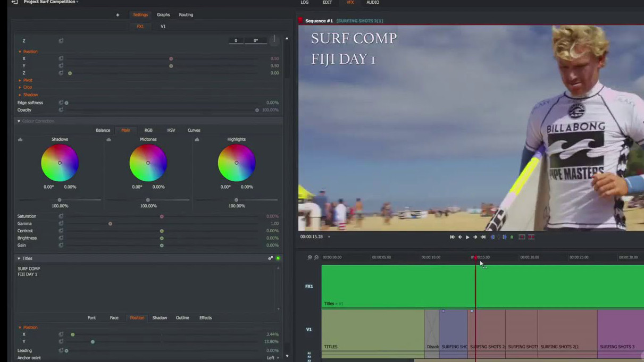Open Titles effect settings gear icon
Screen dimensions: 644x362
pyautogui.click(x=270, y=258)
